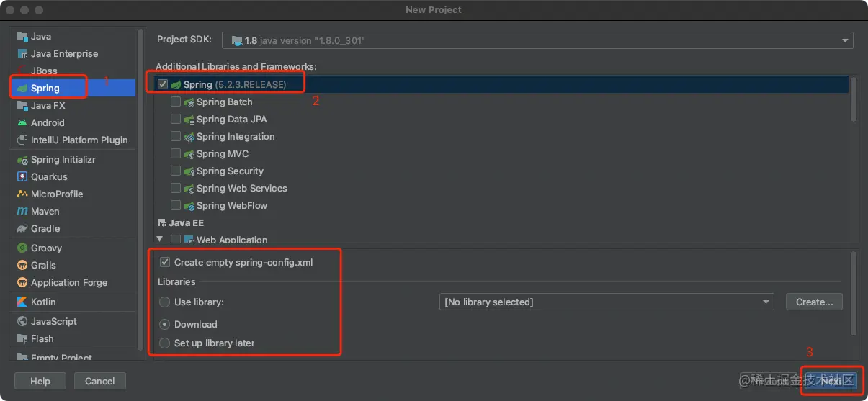Enable the Spring MVC checkbox
Image resolution: width=868 pixels, height=401 pixels.
coord(176,154)
